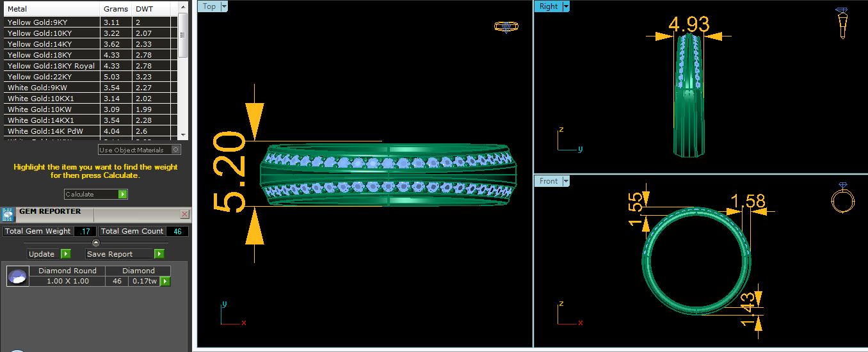Select the Top viewport label
The image size is (868, 352).
point(209,6)
